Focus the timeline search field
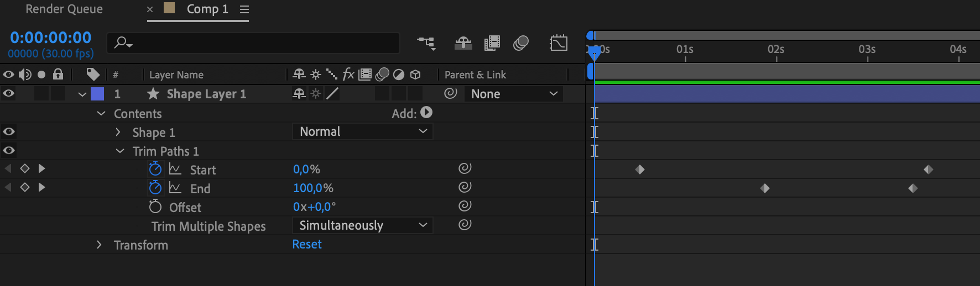The height and width of the screenshot is (286, 980). tap(253, 43)
